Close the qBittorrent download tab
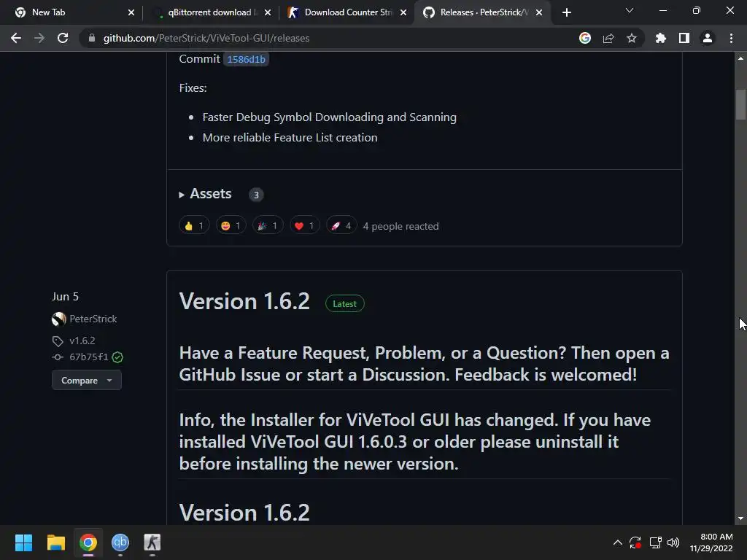This screenshot has height=560, width=747. pyautogui.click(x=268, y=12)
